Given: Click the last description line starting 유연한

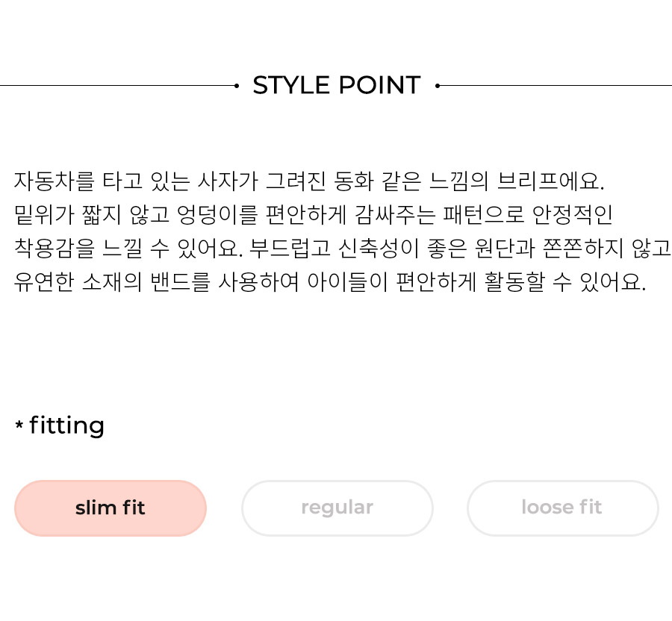Looking at the screenshot, I should click(329, 282).
